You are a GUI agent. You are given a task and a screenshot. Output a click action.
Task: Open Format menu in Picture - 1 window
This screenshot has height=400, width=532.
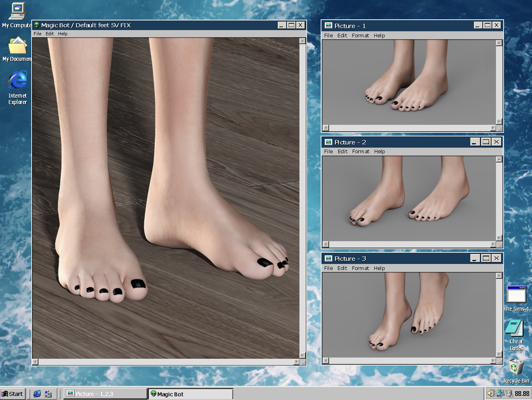[360, 35]
